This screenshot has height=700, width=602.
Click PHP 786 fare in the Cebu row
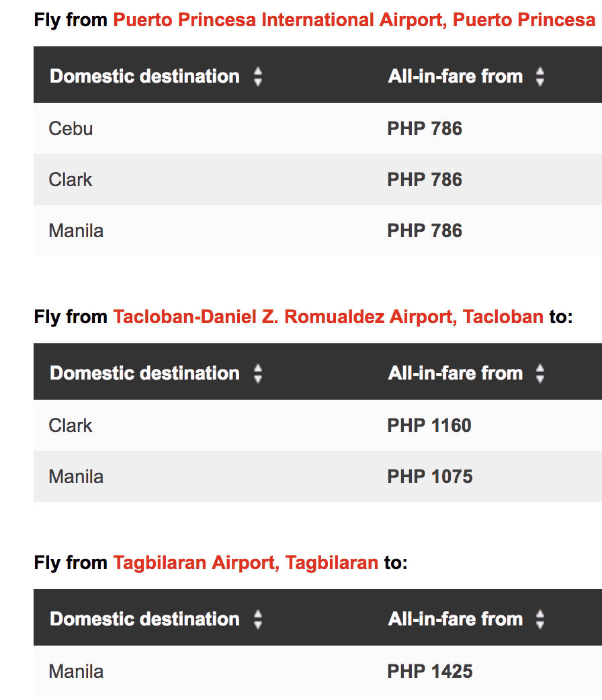425,128
